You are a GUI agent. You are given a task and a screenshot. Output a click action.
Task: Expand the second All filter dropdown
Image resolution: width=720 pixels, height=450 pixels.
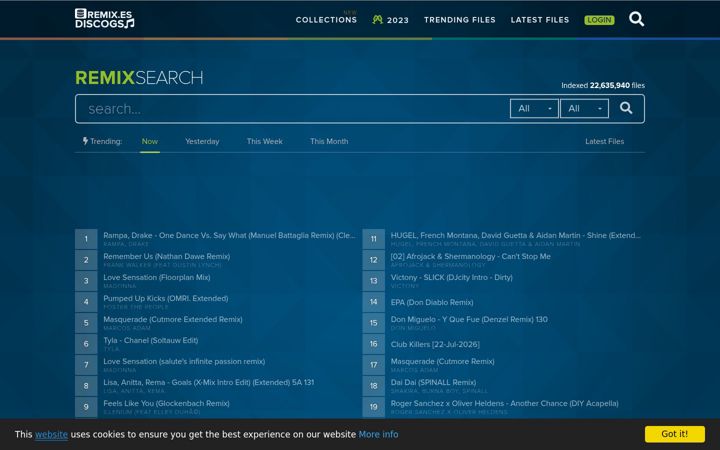tap(584, 108)
